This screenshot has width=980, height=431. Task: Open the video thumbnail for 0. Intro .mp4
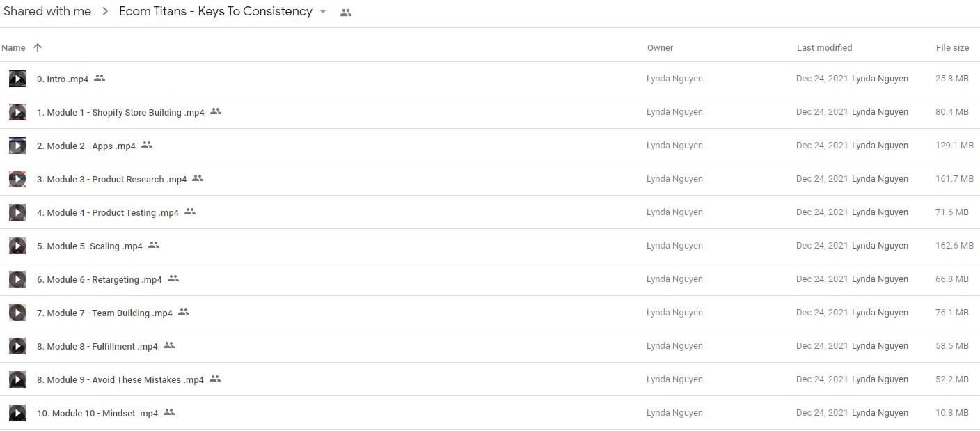17,79
